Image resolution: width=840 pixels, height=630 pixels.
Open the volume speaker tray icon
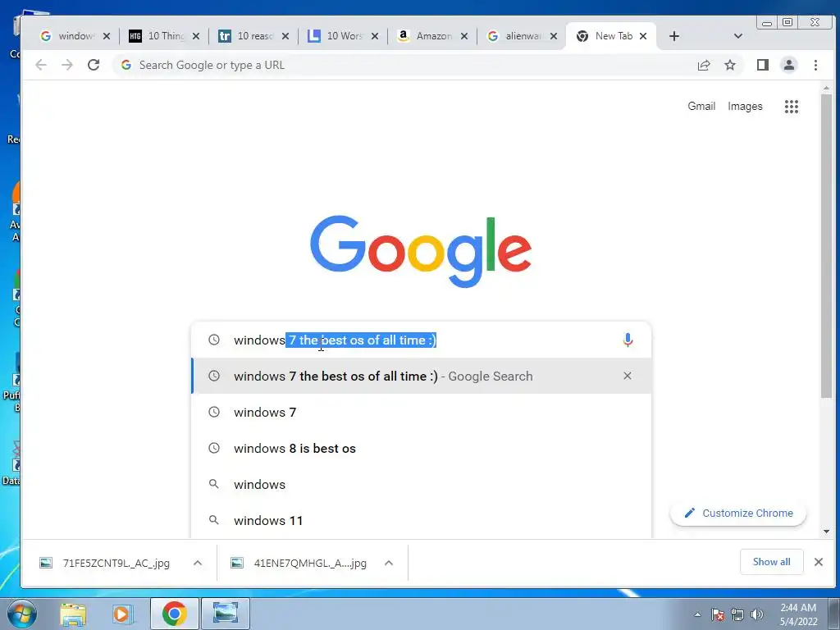point(756,614)
